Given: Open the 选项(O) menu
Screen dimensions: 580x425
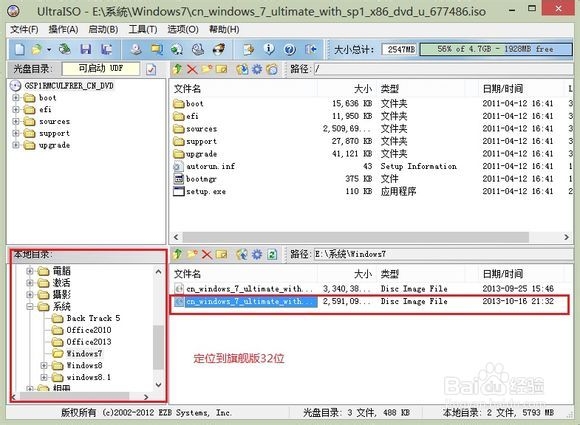Looking at the screenshot, I should [x=183, y=29].
